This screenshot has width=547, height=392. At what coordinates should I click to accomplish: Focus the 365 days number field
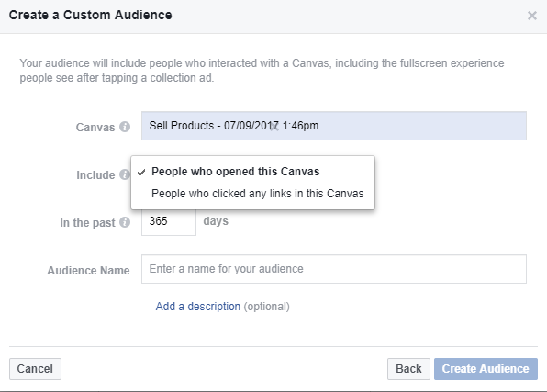click(169, 221)
